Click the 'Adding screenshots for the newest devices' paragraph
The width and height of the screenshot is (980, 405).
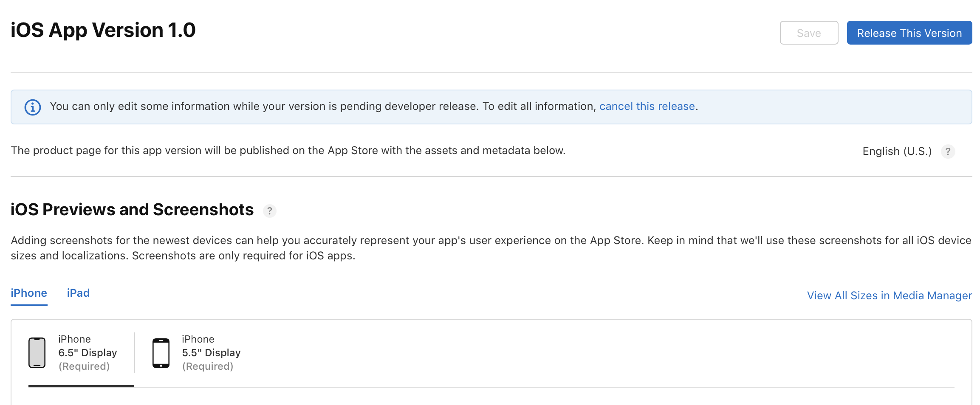(x=491, y=248)
